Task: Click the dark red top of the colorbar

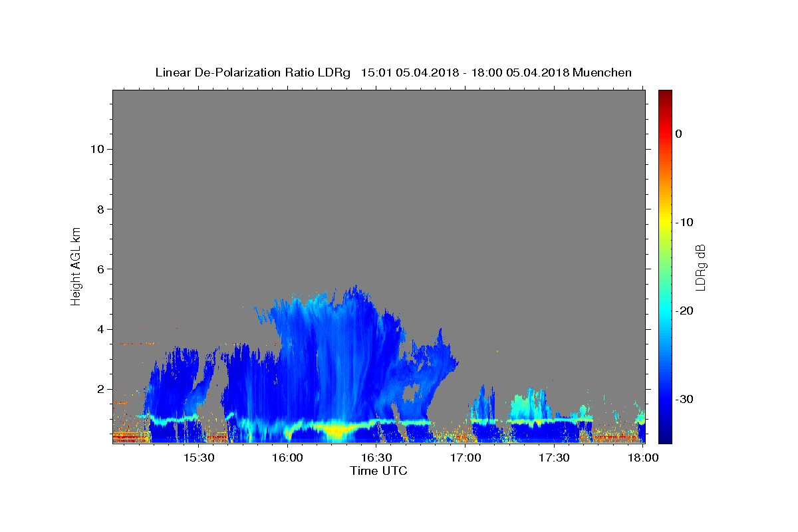Action: tap(664, 94)
